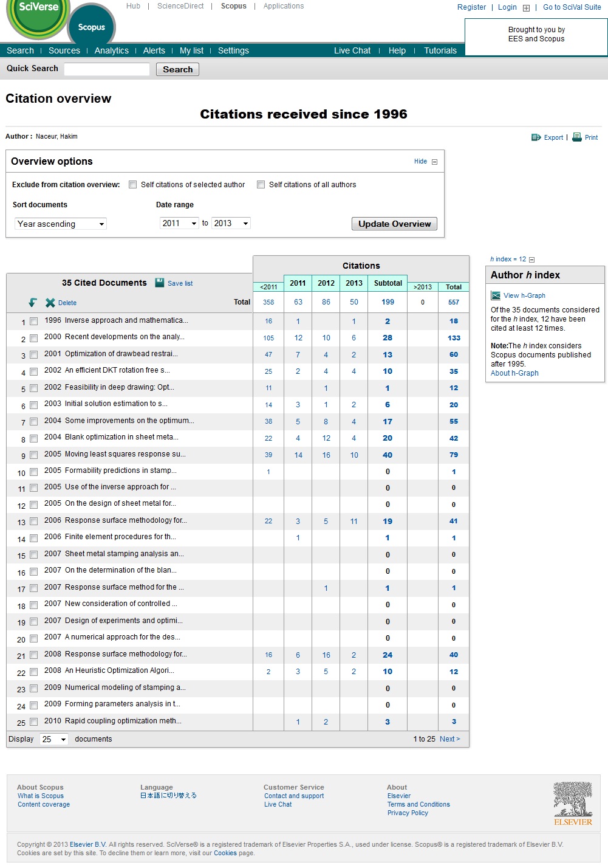Check document 13 'Response surface methodology' 2006
This screenshot has width=608, height=868.
(34, 522)
